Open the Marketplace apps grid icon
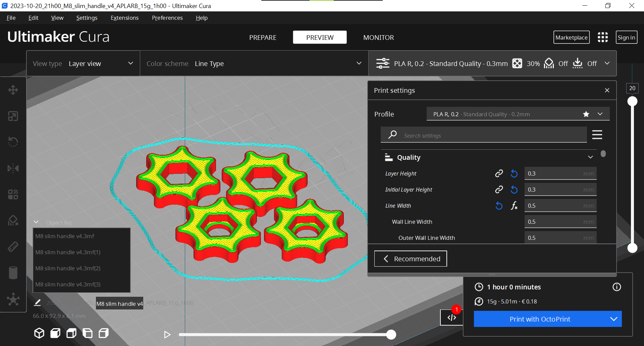This screenshot has height=346, width=644. pos(602,37)
